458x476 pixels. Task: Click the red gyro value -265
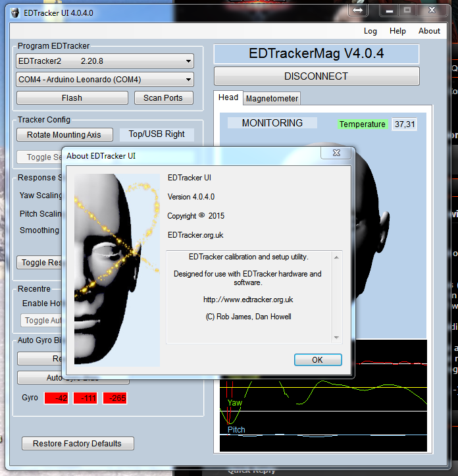114,398
